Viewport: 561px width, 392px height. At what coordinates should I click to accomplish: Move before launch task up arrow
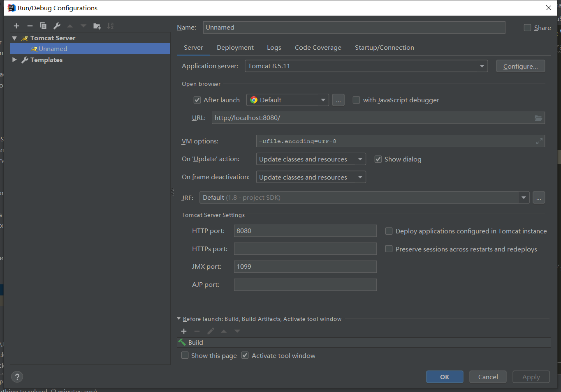(224, 331)
